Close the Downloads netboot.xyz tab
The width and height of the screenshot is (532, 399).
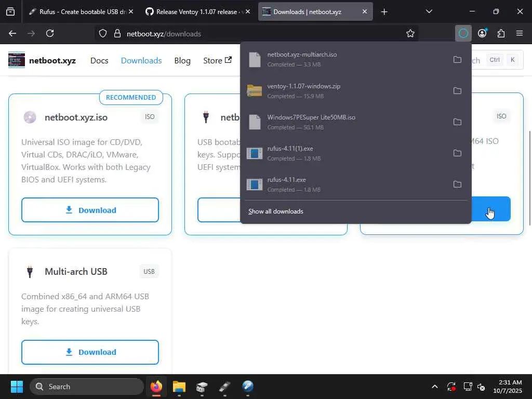click(365, 11)
